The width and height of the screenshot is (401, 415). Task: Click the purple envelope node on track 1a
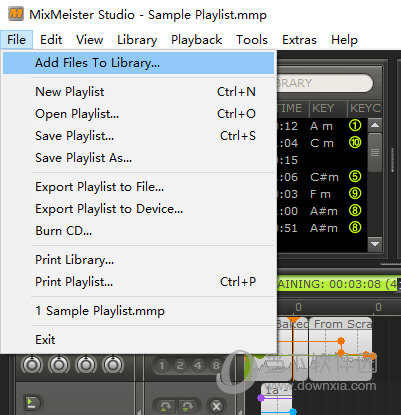pyautogui.click(x=261, y=398)
